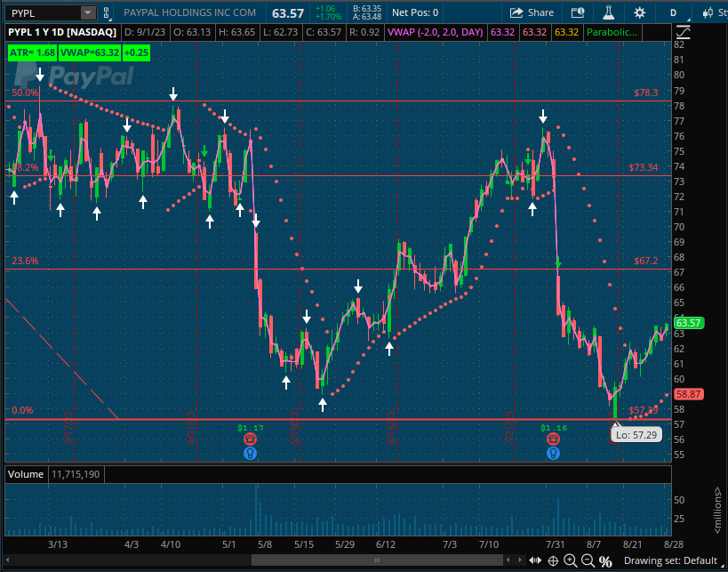Click the May conference lightbulb icon
Viewport: 728px width, 572px height.
coord(250,453)
